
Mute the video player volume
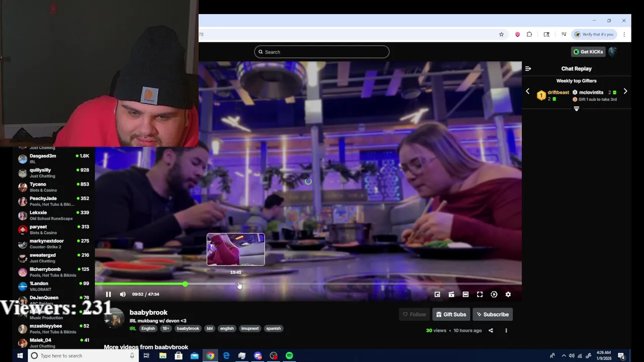[123, 294]
